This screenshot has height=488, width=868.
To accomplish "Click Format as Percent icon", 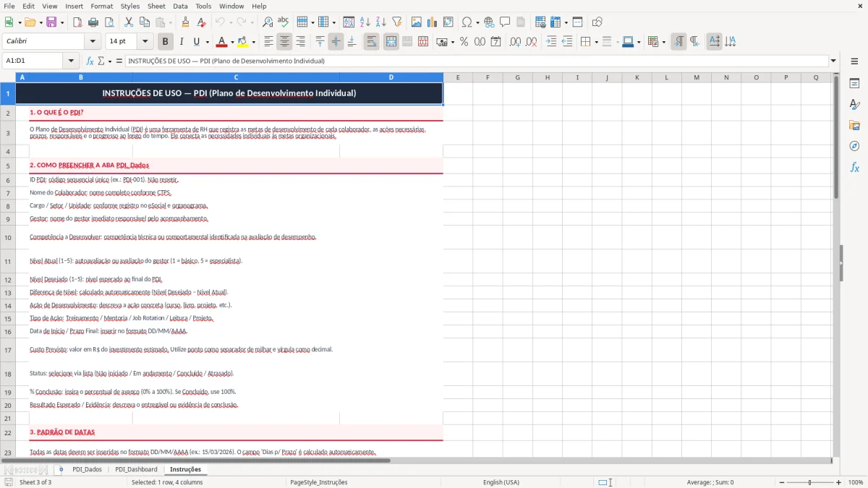I will click(464, 42).
